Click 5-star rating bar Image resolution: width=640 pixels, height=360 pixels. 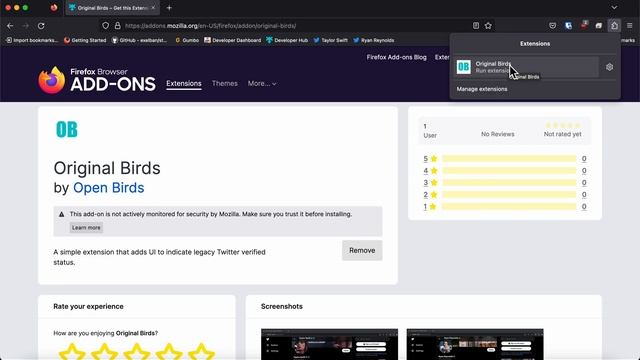pyautogui.click(x=509, y=159)
